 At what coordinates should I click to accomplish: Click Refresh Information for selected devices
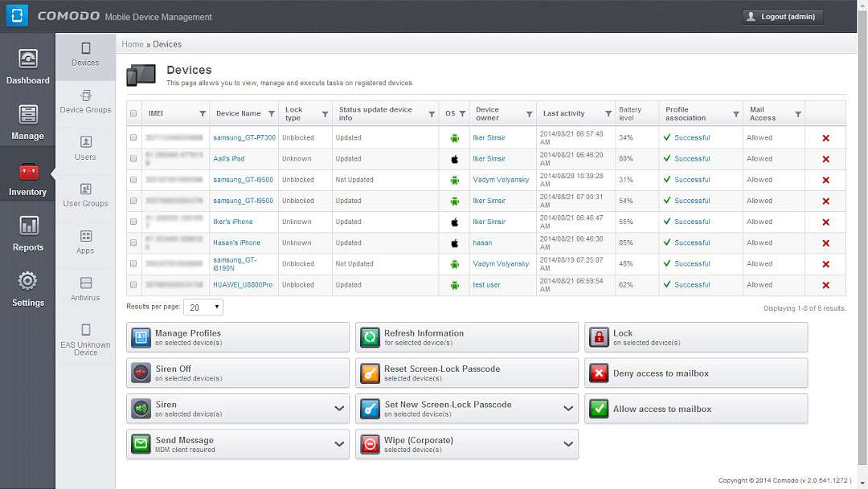(x=467, y=337)
